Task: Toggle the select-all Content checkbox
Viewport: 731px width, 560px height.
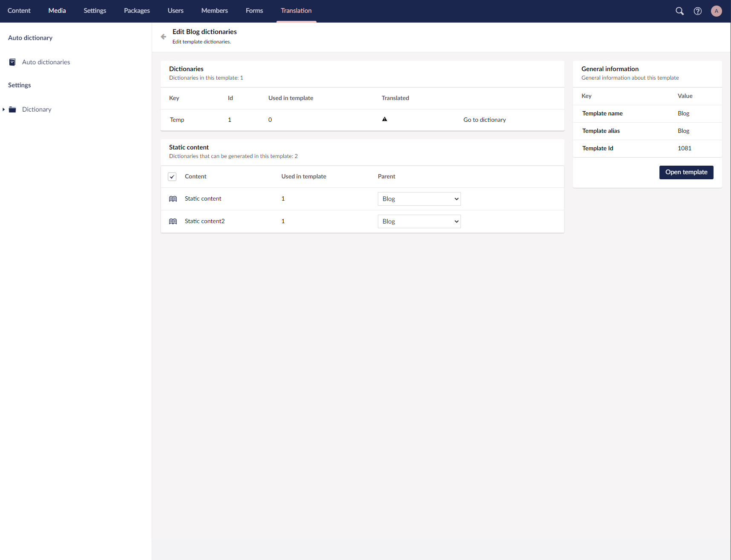Action: (x=172, y=177)
